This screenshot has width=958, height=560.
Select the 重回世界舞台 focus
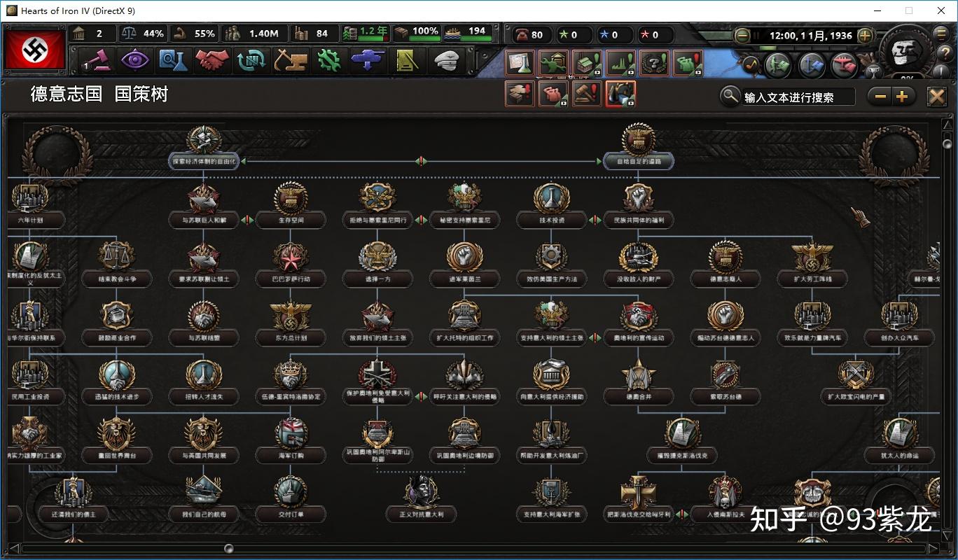tap(117, 442)
